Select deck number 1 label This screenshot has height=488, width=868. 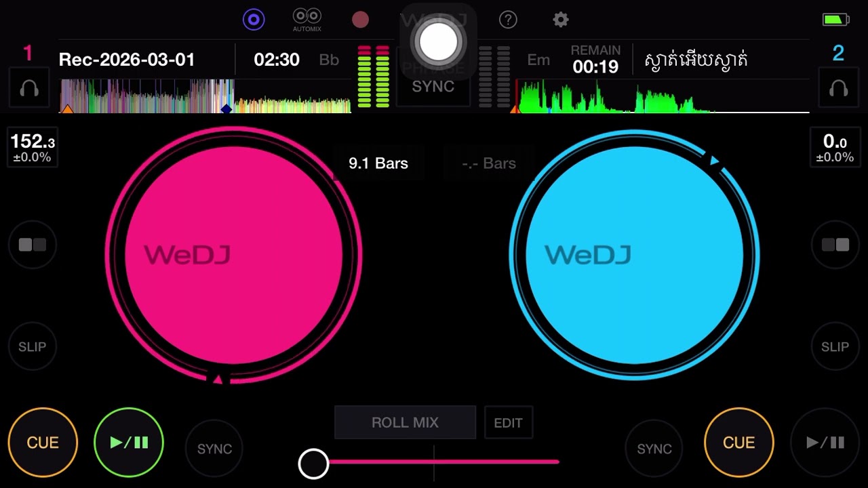point(28,53)
